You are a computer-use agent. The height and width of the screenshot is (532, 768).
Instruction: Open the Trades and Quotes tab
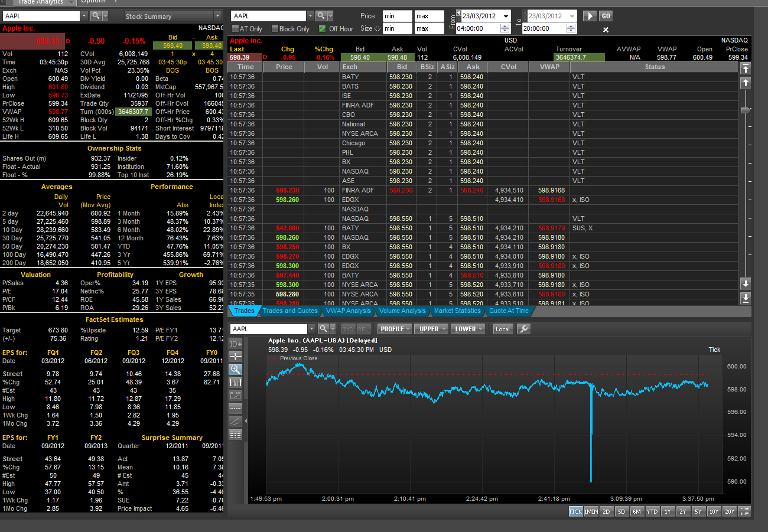click(290, 311)
